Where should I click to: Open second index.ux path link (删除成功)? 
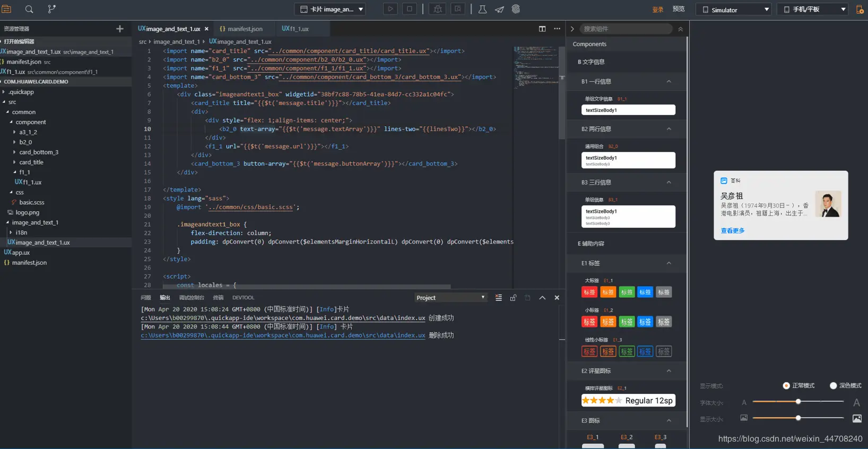click(x=283, y=335)
